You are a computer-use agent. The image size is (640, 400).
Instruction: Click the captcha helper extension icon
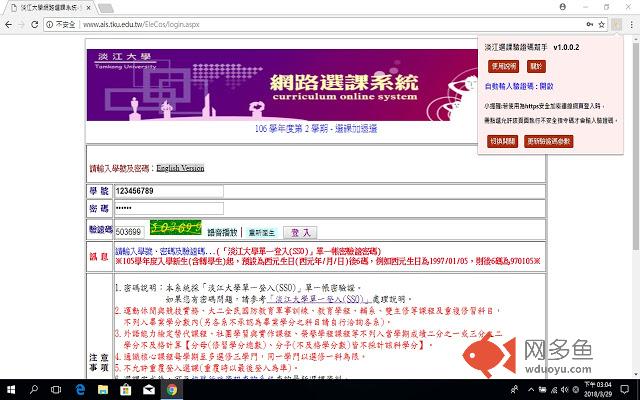616,24
